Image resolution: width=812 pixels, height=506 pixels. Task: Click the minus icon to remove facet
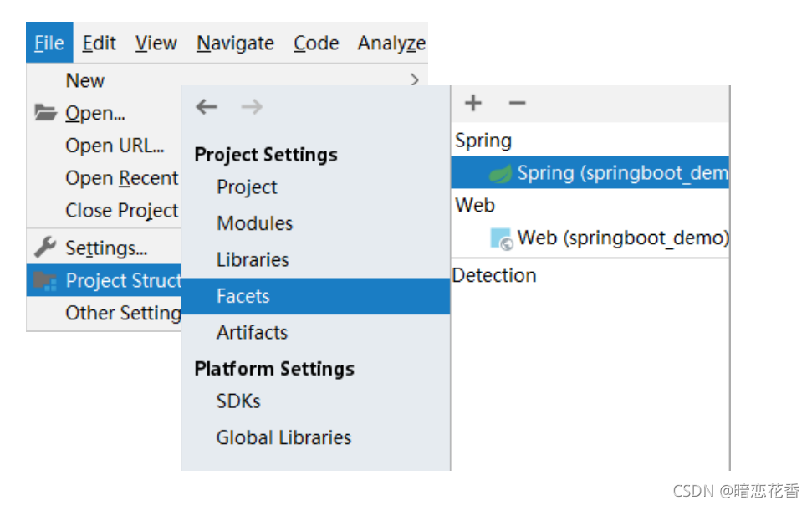[518, 103]
